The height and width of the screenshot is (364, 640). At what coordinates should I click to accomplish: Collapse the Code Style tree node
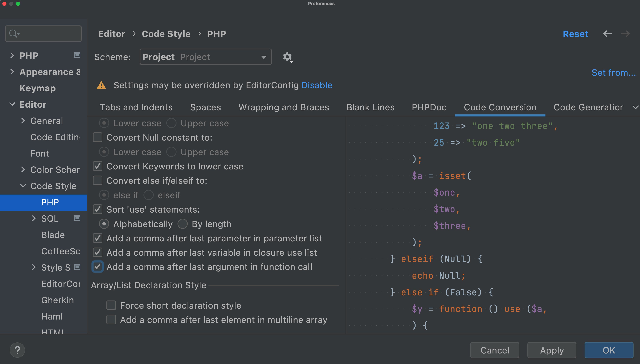(23, 186)
